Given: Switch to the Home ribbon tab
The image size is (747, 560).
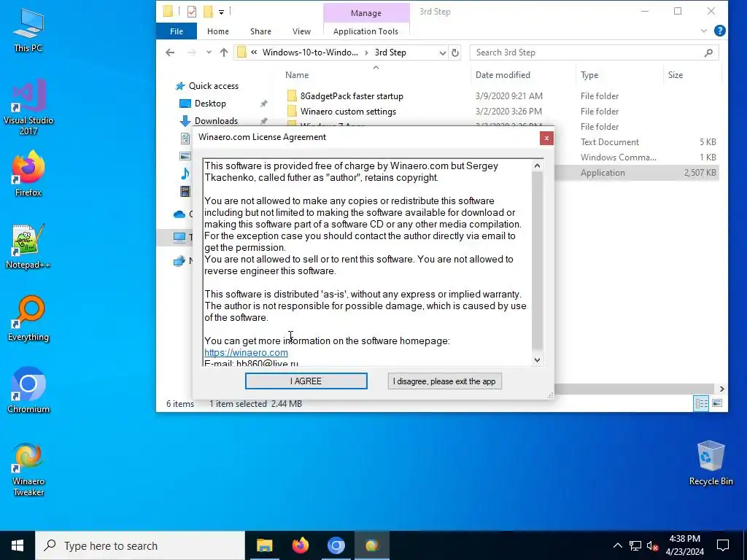Looking at the screenshot, I should pos(217,31).
